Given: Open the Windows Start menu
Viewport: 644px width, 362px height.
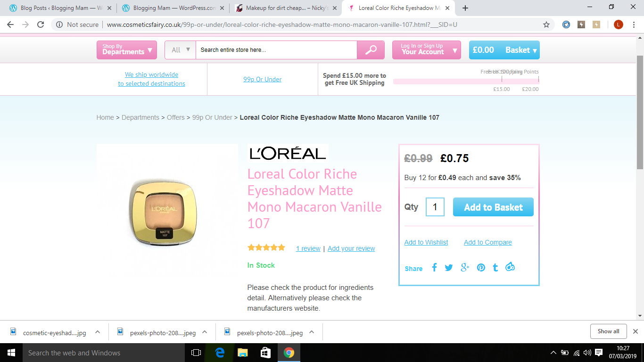Looking at the screenshot, I should (11, 353).
